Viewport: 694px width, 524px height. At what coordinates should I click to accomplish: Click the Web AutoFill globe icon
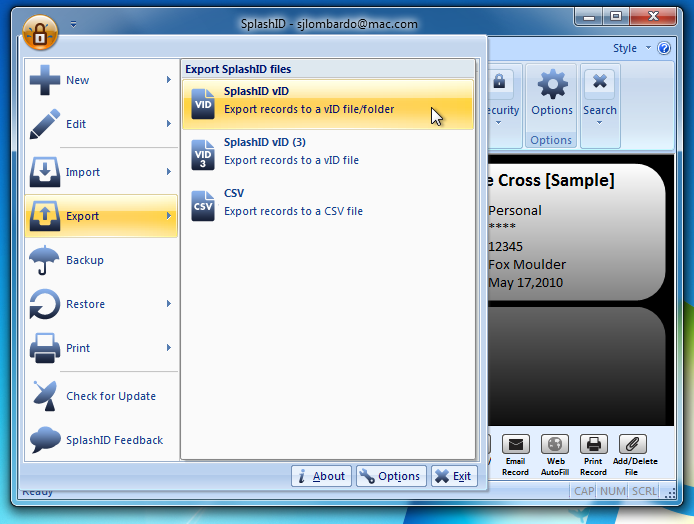click(555, 444)
